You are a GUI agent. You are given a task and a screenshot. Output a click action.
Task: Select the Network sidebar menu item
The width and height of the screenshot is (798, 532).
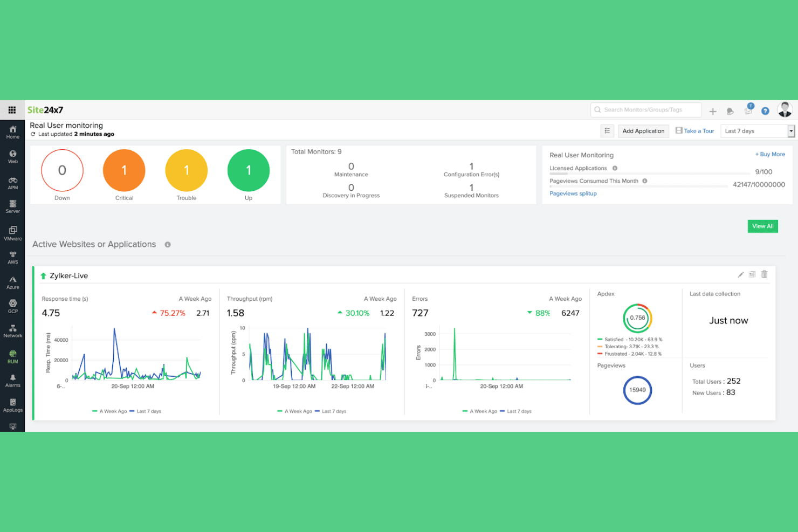coord(12,331)
